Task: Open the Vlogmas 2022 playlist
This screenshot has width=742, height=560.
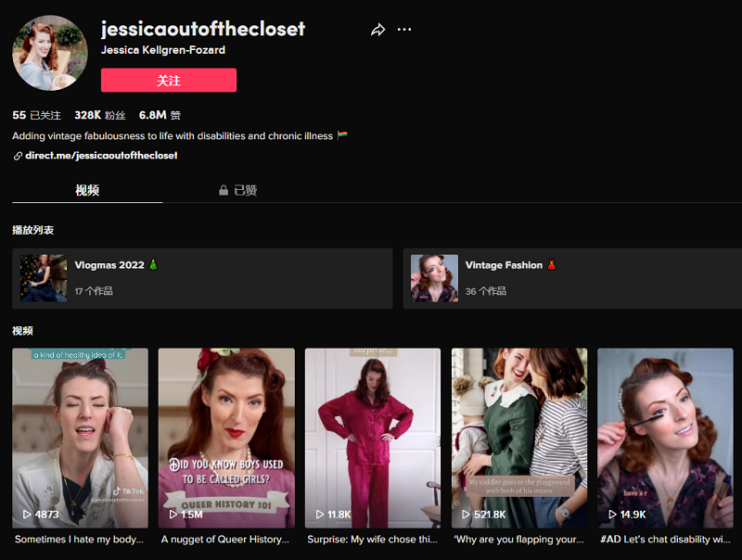Action: 202,278
